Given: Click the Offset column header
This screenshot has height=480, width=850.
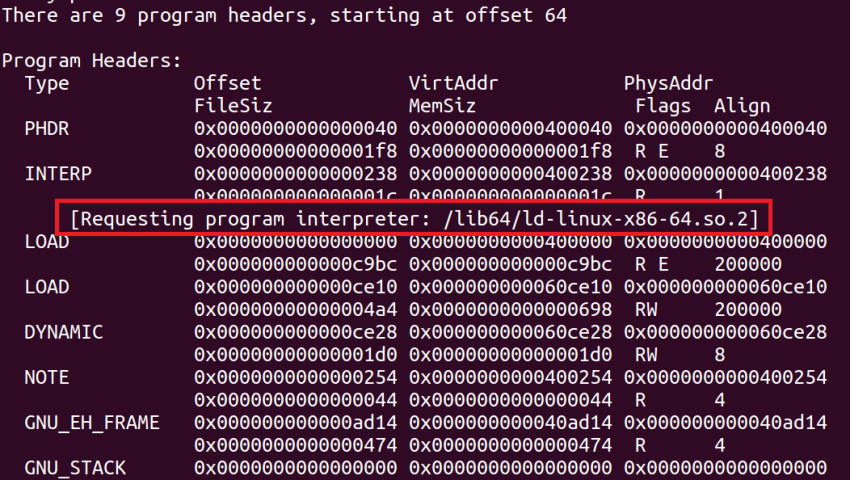Looking at the screenshot, I should click(227, 83).
